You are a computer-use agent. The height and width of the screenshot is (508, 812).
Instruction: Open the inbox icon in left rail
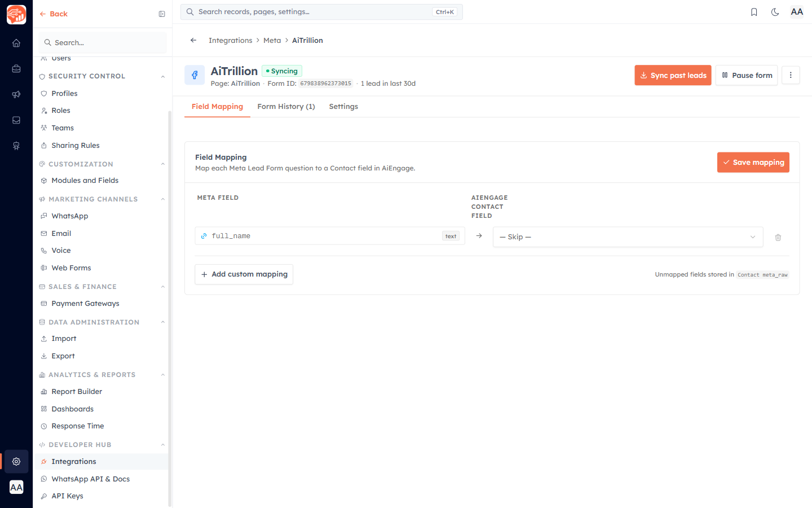[16, 120]
